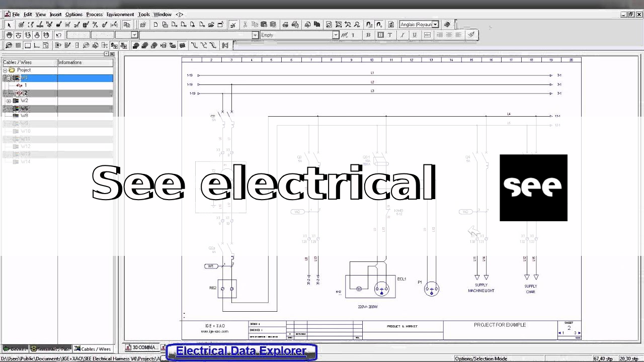Click the Cut scissors icon

(x=245, y=25)
